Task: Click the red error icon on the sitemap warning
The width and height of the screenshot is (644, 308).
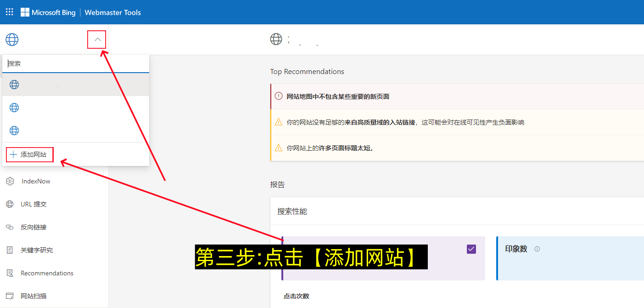Action: tap(279, 97)
